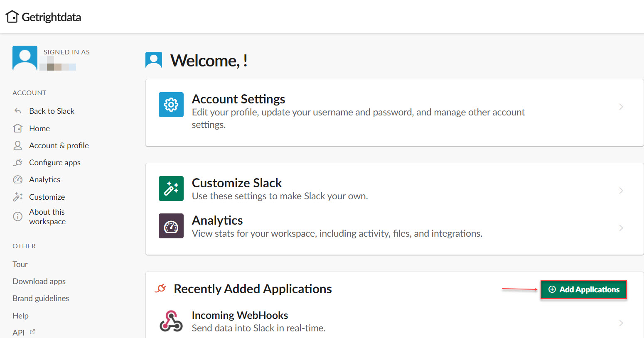Open Analytics card via its right chevron

coord(621,228)
